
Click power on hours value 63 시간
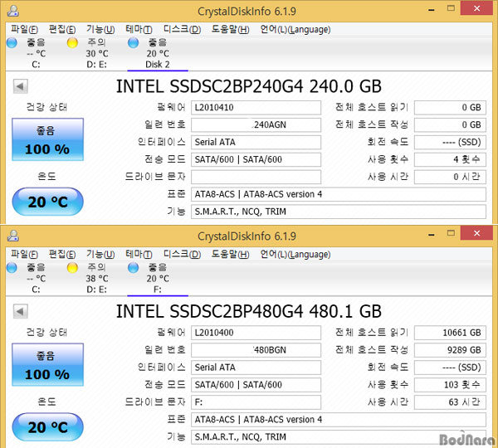pyautogui.click(x=450, y=402)
